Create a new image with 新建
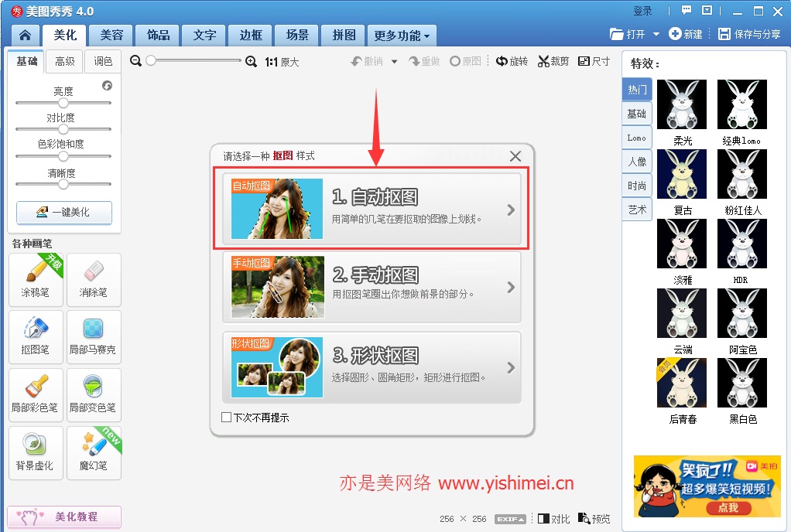 pyautogui.click(x=686, y=34)
